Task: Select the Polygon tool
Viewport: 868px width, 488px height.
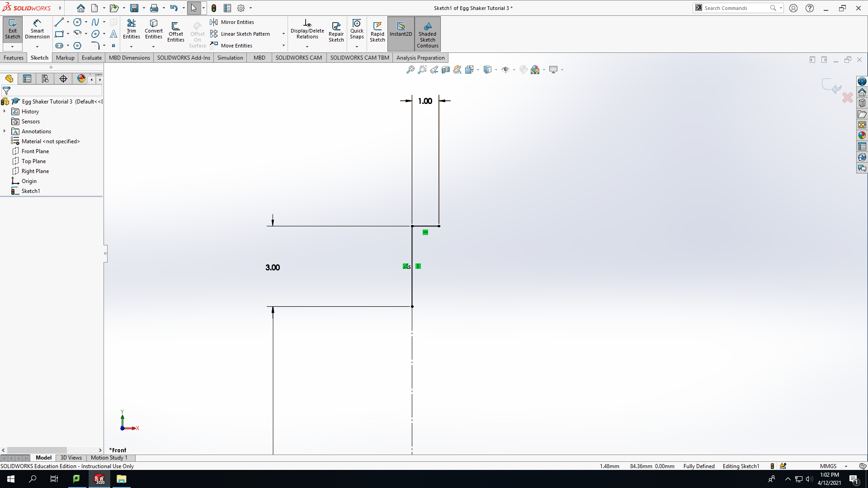Action: click(x=77, y=46)
